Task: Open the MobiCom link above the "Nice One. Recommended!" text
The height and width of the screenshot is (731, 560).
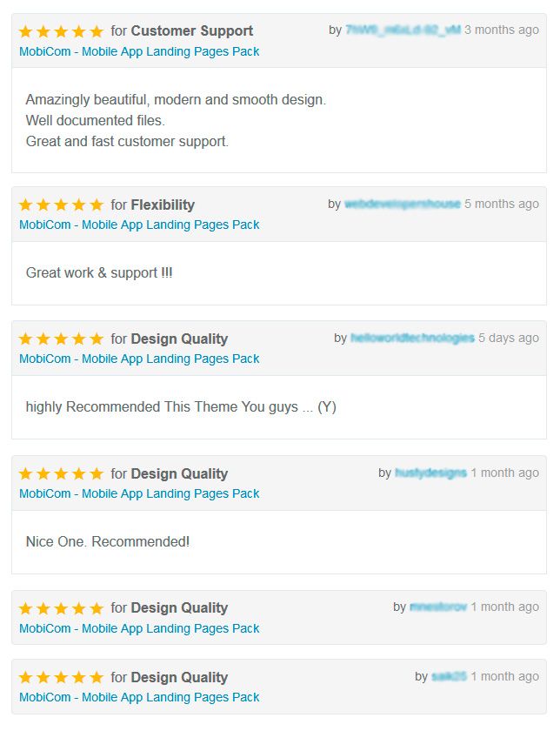Action: coord(139,493)
